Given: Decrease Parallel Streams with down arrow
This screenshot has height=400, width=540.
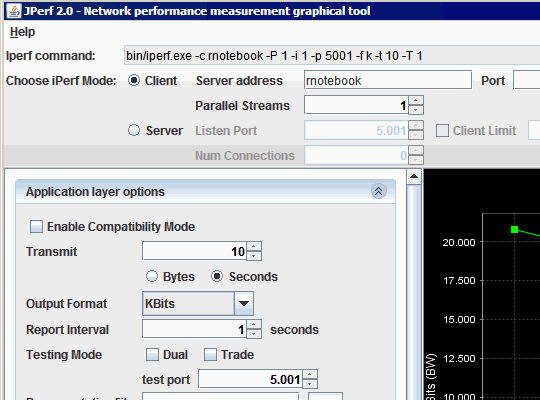Looking at the screenshot, I should pos(416,110).
